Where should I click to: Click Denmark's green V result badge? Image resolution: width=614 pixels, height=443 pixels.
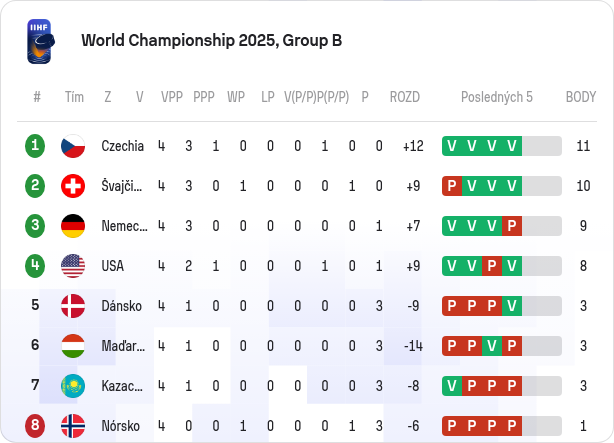[512, 306]
